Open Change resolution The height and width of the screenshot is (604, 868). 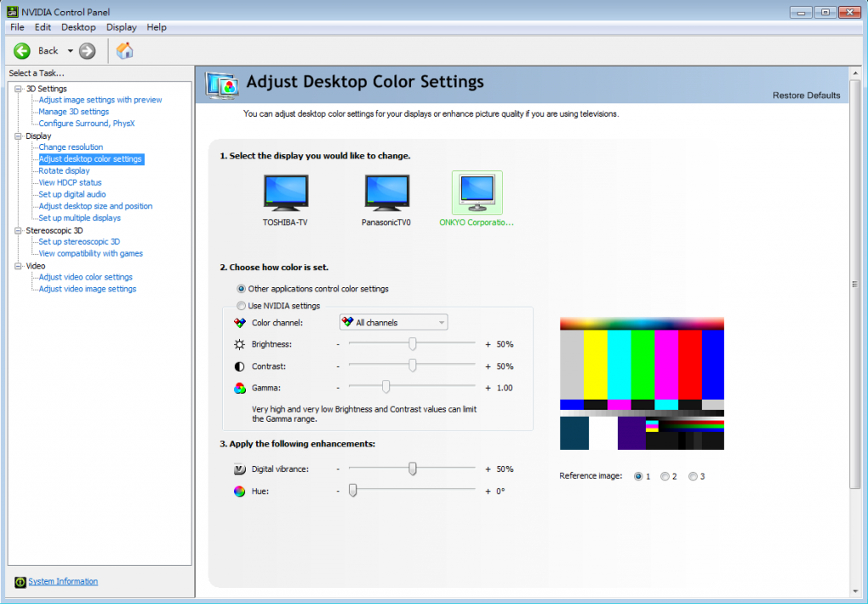71,147
